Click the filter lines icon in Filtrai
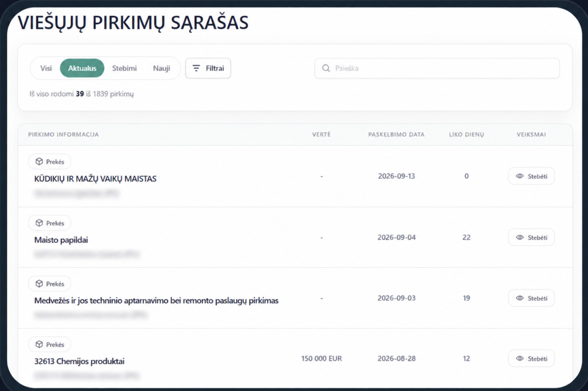The image size is (588, 391). coord(196,68)
